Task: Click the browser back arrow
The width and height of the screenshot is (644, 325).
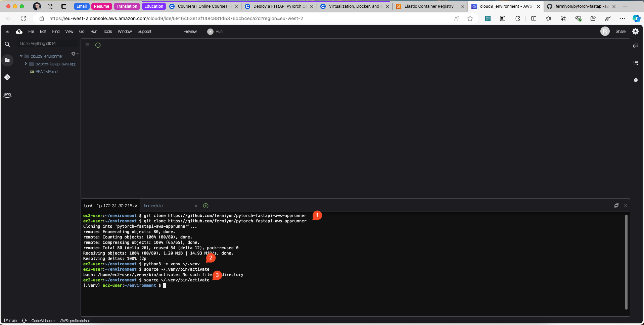Action: coord(9,18)
